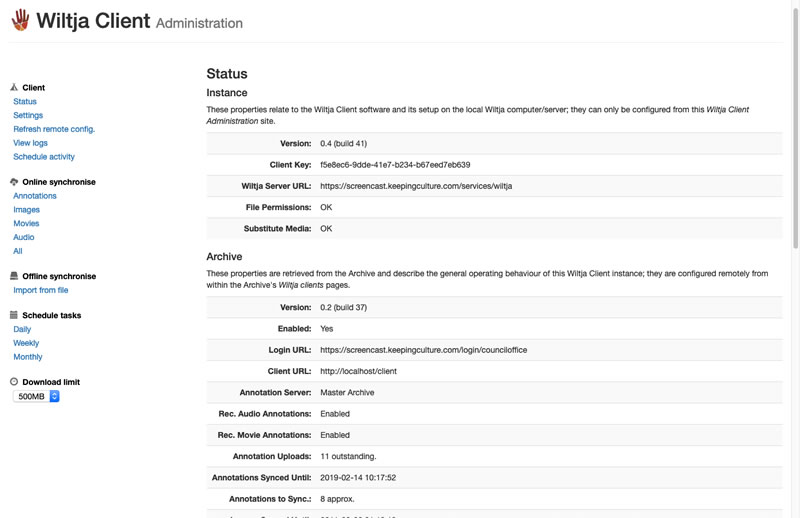
Task: Open the 500MB download limit dropdown
Action: pos(36,396)
